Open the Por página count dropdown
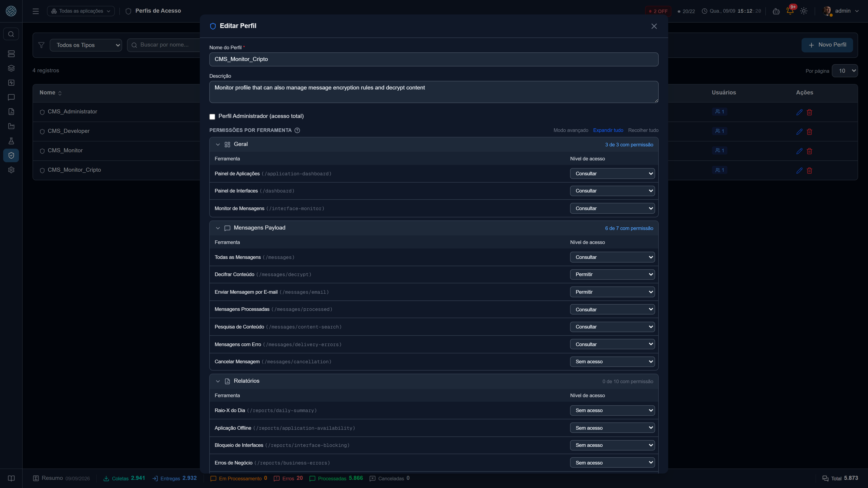868x488 pixels. click(845, 71)
